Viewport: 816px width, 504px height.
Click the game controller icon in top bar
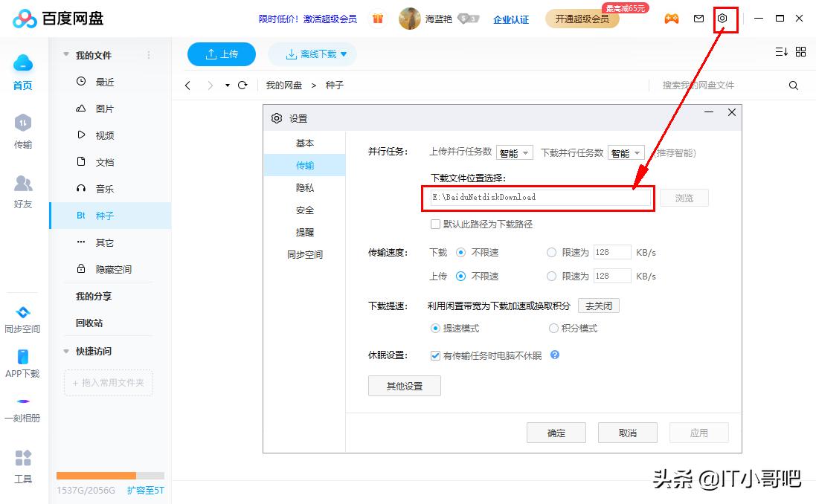point(672,19)
